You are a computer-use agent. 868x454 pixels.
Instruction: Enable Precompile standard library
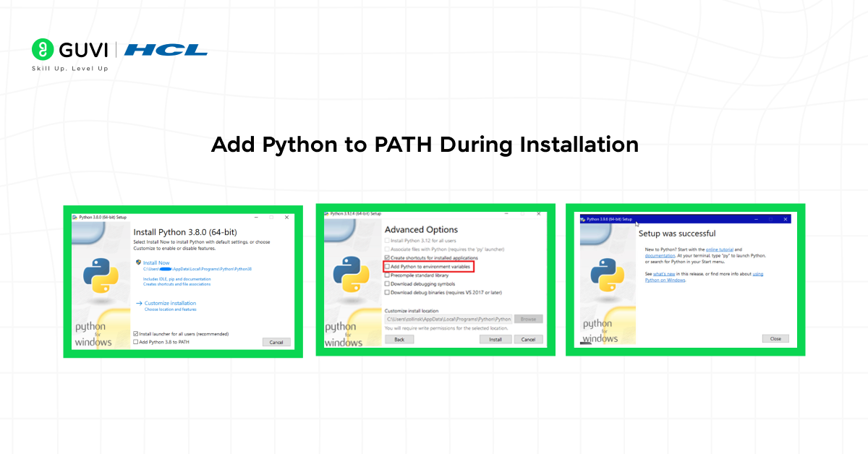(x=387, y=276)
